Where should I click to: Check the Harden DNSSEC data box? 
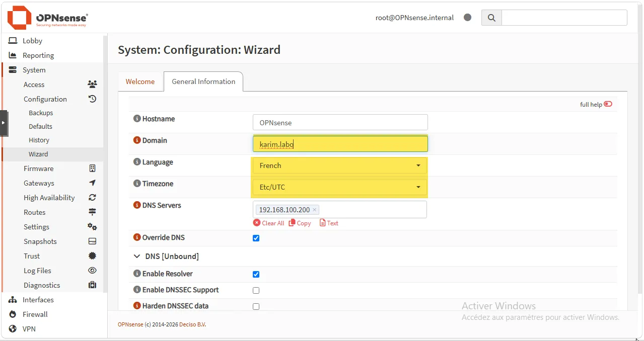coord(256,306)
